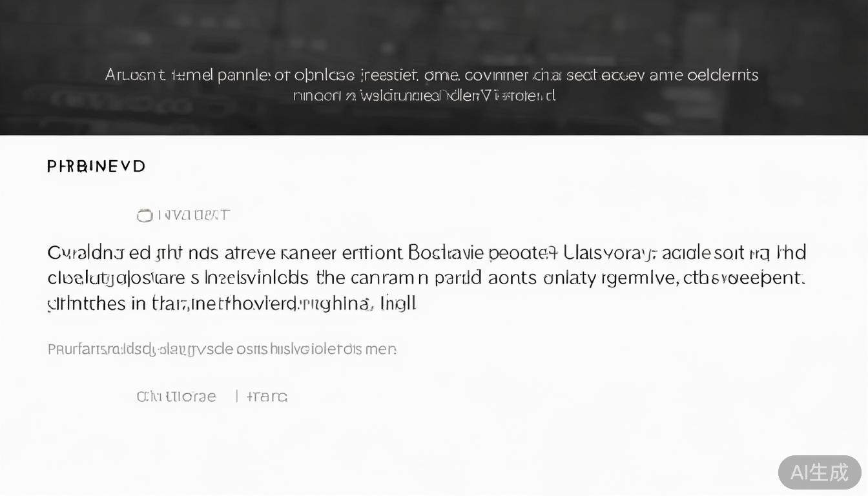Click the grey INVAUERT label text
Screen dimensions: 868x496
(x=193, y=216)
